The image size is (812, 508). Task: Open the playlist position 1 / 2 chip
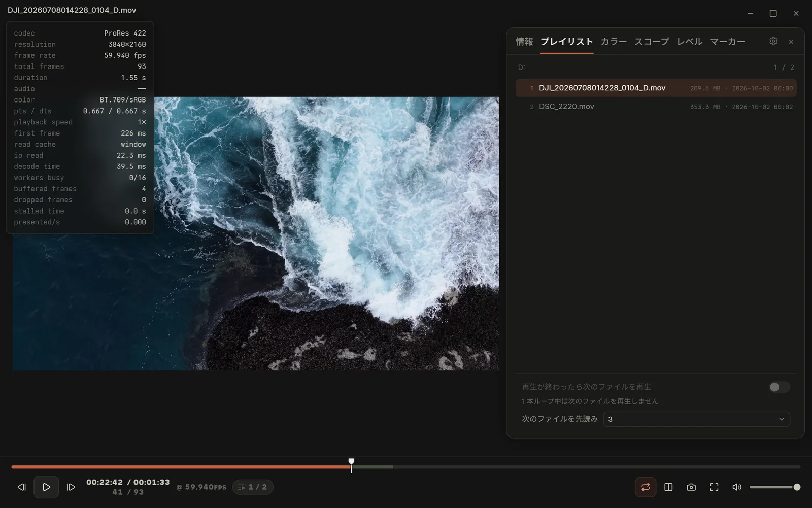(253, 487)
